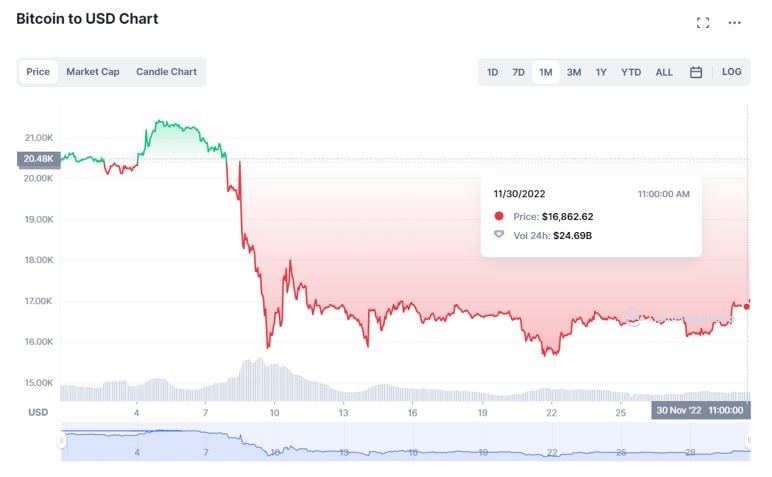Click the red Price dot in tooltip
The width and height of the screenshot is (772, 477).
[499, 216]
